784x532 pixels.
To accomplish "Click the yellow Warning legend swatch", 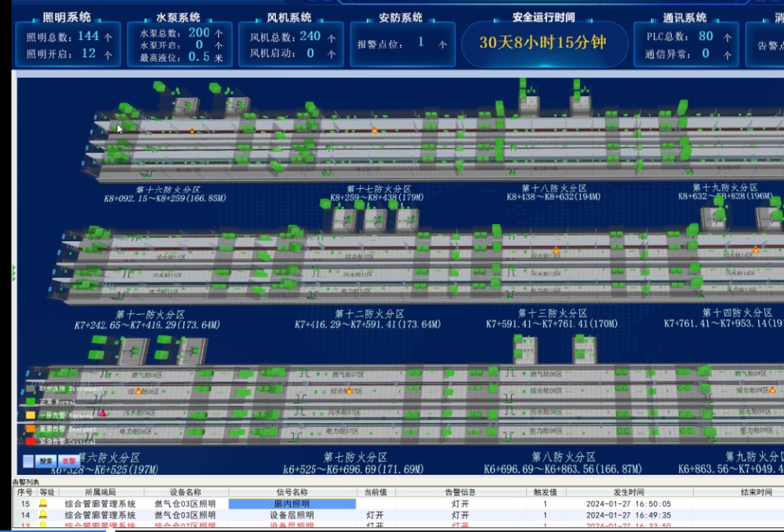I will [x=31, y=414].
